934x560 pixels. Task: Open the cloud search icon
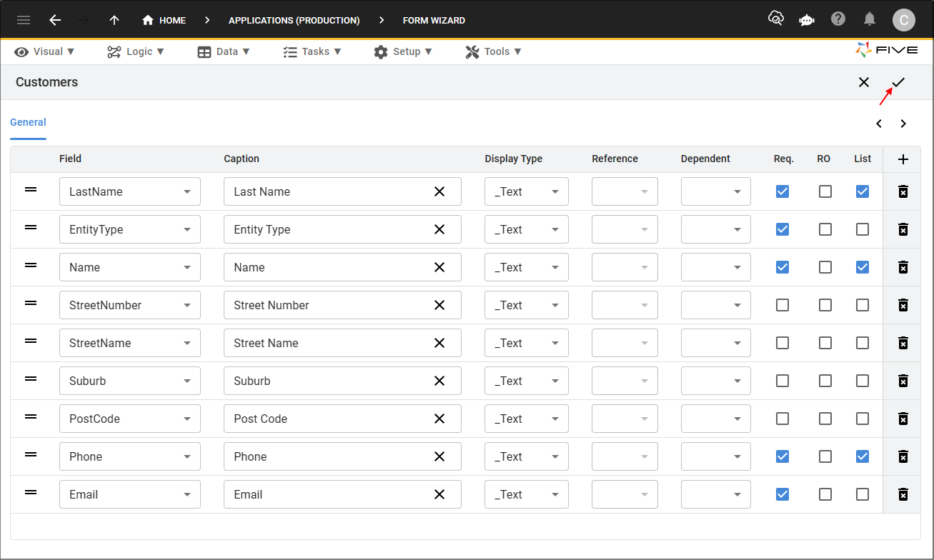click(775, 19)
